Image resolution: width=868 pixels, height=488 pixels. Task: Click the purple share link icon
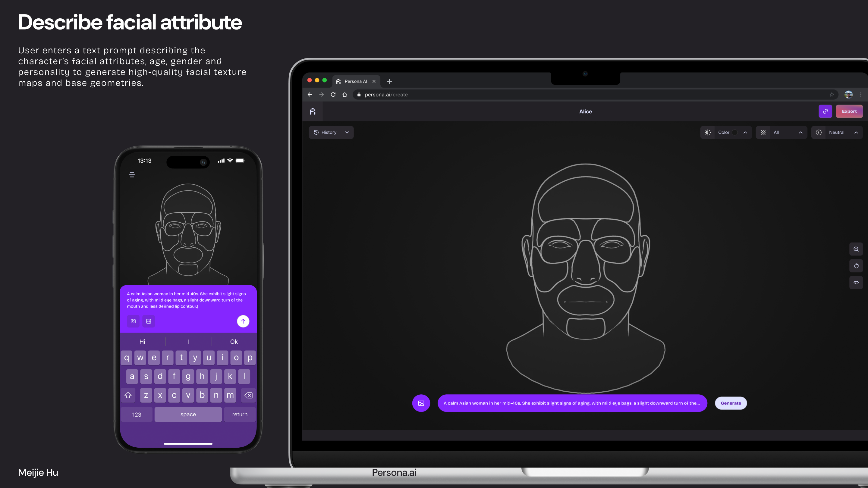click(x=825, y=111)
